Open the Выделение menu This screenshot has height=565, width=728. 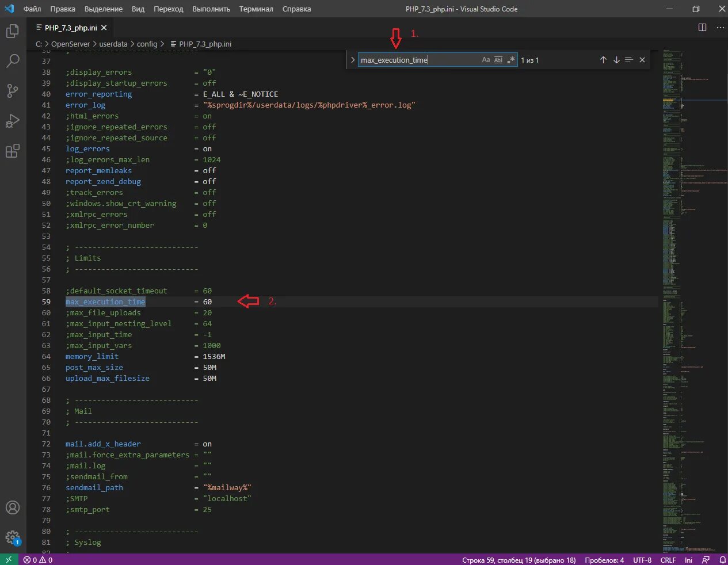point(104,9)
